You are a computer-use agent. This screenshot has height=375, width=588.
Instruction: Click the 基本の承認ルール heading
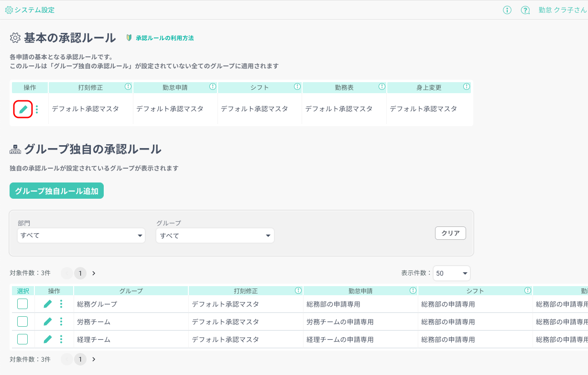pyautogui.click(x=70, y=38)
